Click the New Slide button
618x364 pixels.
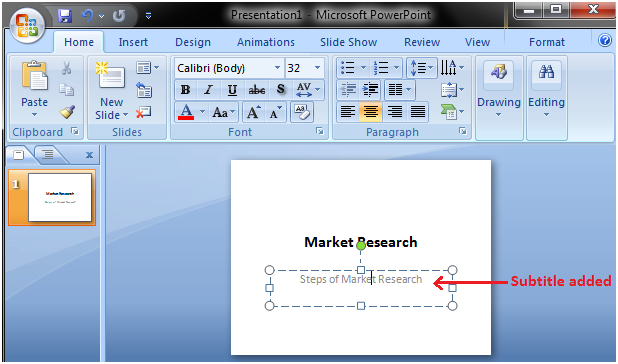[x=112, y=91]
